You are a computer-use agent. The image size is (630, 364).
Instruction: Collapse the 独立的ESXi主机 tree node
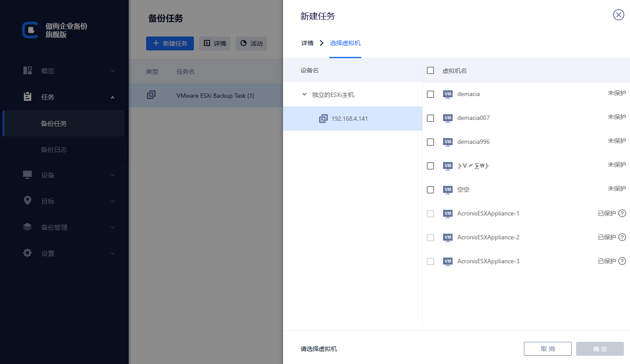pyautogui.click(x=304, y=94)
